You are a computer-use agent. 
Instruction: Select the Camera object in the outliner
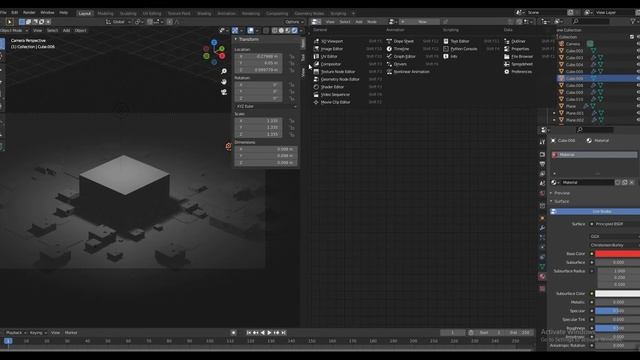pyautogui.click(x=573, y=44)
